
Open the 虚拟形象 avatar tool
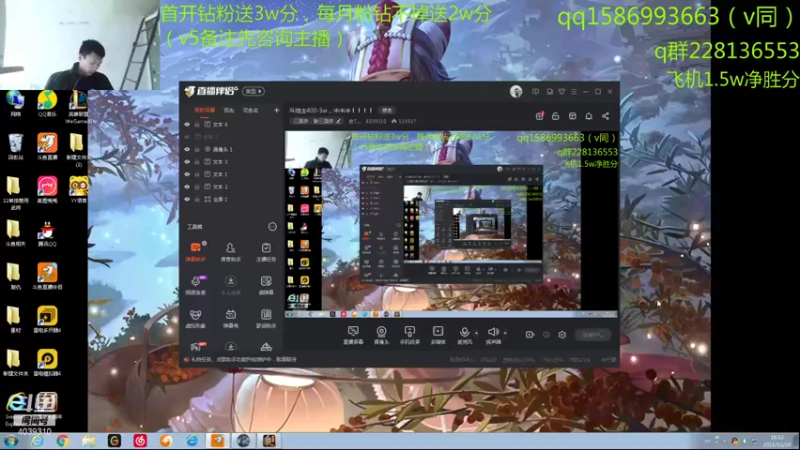[x=195, y=318]
